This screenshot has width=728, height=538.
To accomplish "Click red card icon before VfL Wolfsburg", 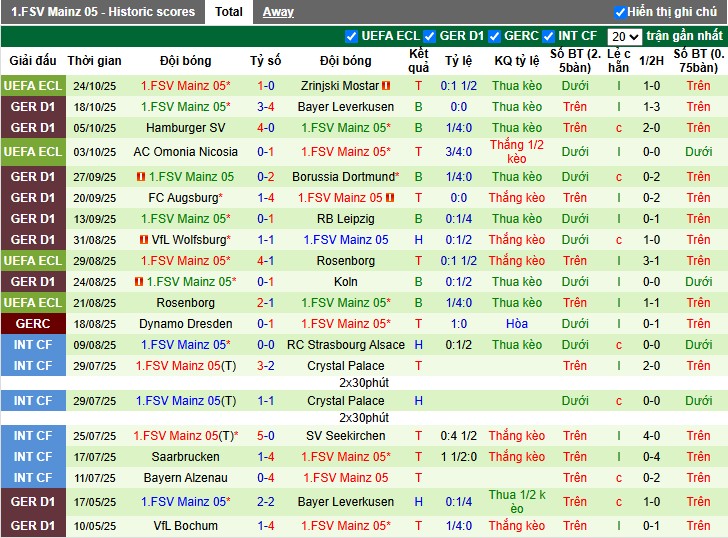I will tap(145, 240).
